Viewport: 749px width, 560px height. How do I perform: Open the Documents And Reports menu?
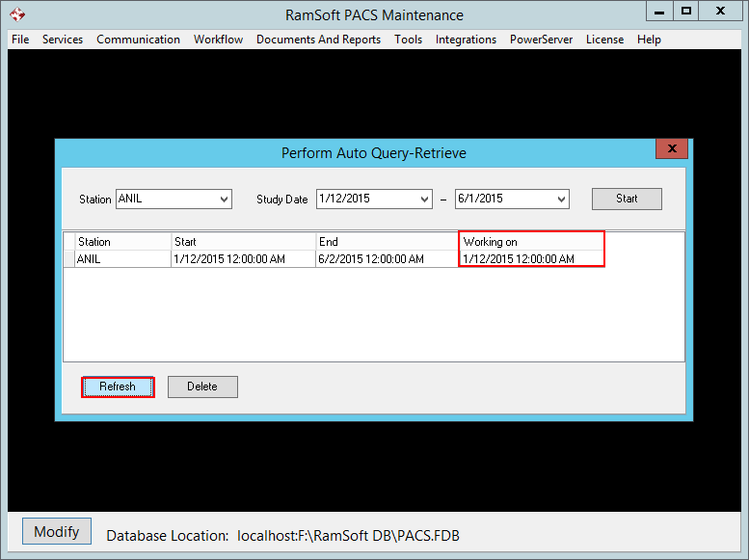pyautogui.click(x=318, y=40)
